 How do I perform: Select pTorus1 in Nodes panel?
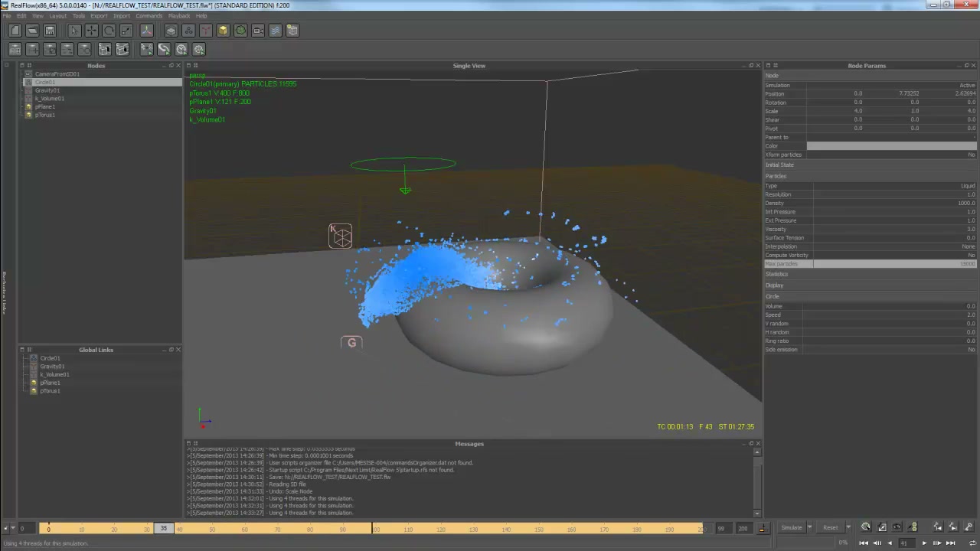pos(44,115)
